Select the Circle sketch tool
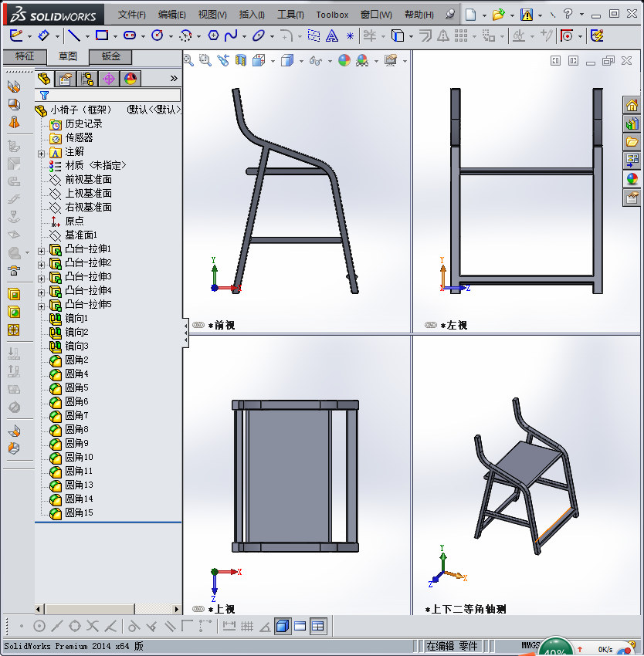This screenshot has width=644, height=656. click(159, 35)
